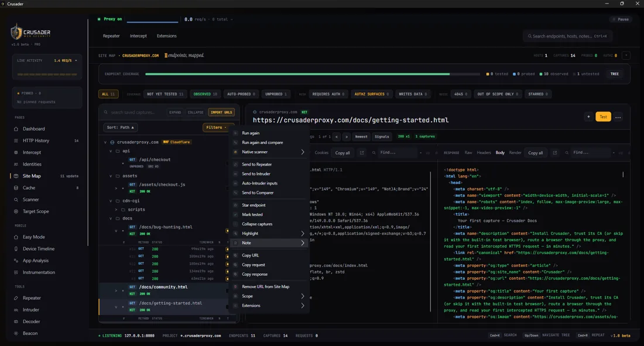Click the Pause button

[x=621, y=19]
